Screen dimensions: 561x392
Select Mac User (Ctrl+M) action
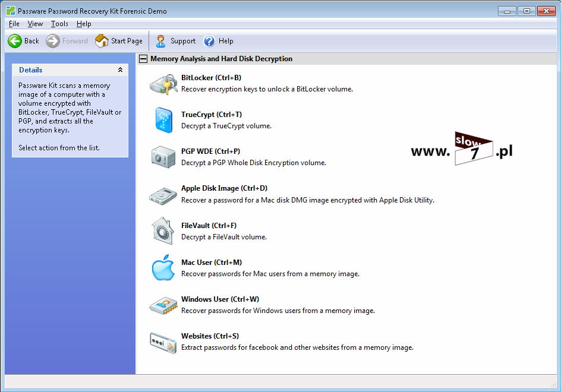[x=212, y=262]
